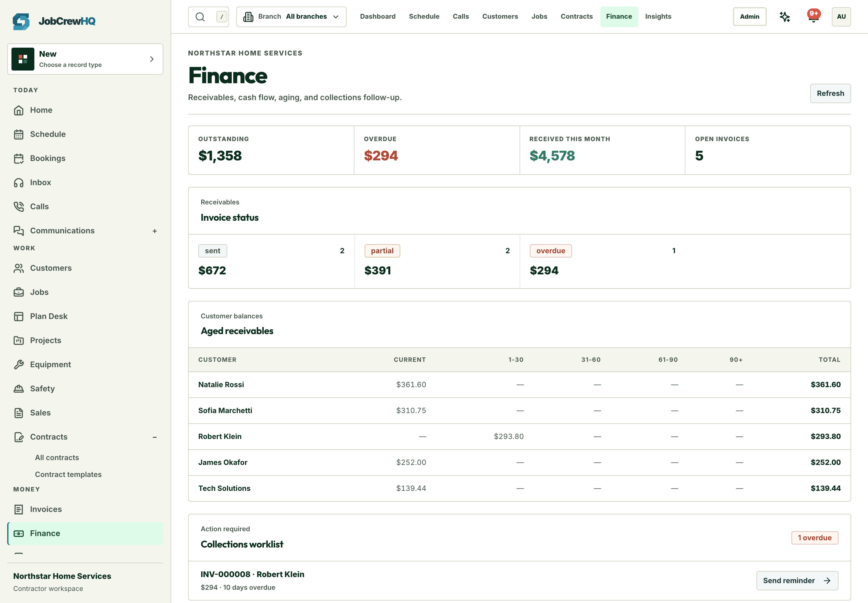The width and height of the screenshot is (868, 603).
Task: Click the search magnifier icon
Action: click(200, 17)
